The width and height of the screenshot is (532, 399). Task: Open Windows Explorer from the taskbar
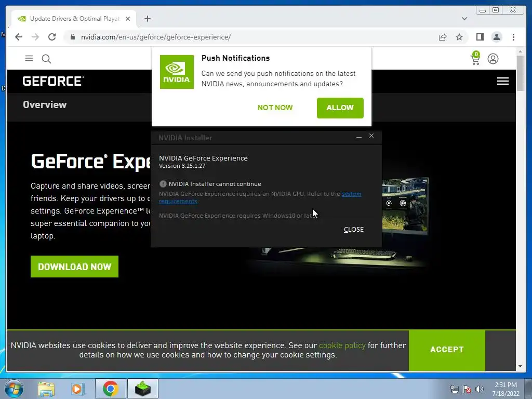46,389
